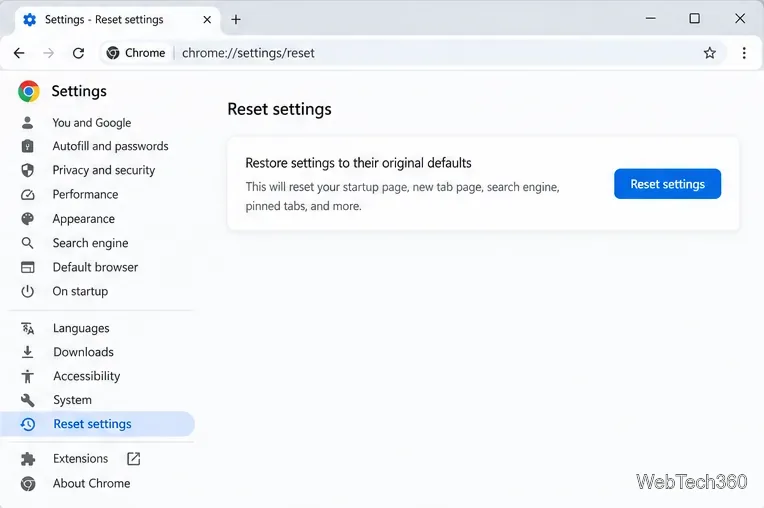764x508 pixels.
Task: Click the external link icon beside Extensions
Action: tap(134, 459)
